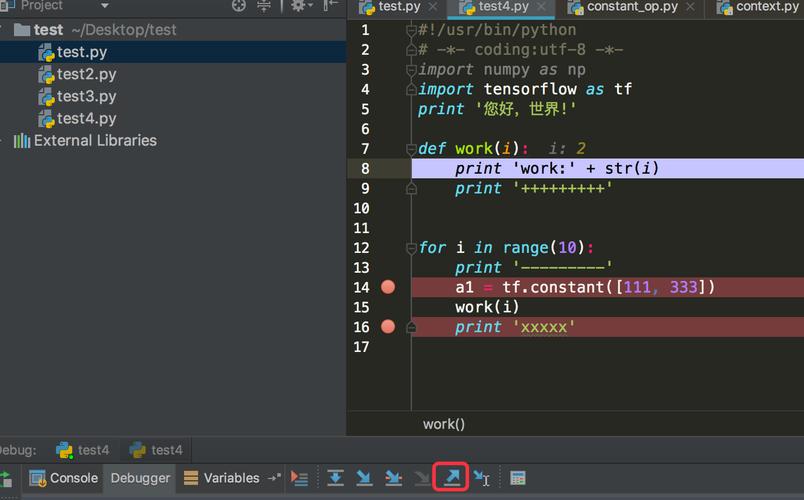Image resolution: width=804 pixels, height=500 pixels.
Task: Collapse the def work fold marker at line 7
Action: coord(411,149)
